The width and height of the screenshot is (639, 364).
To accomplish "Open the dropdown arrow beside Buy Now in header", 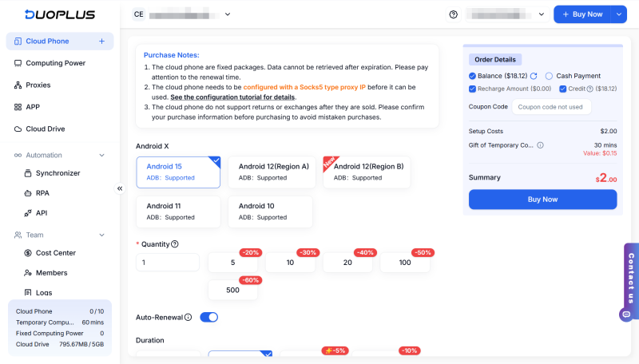I will click(619, 14).
